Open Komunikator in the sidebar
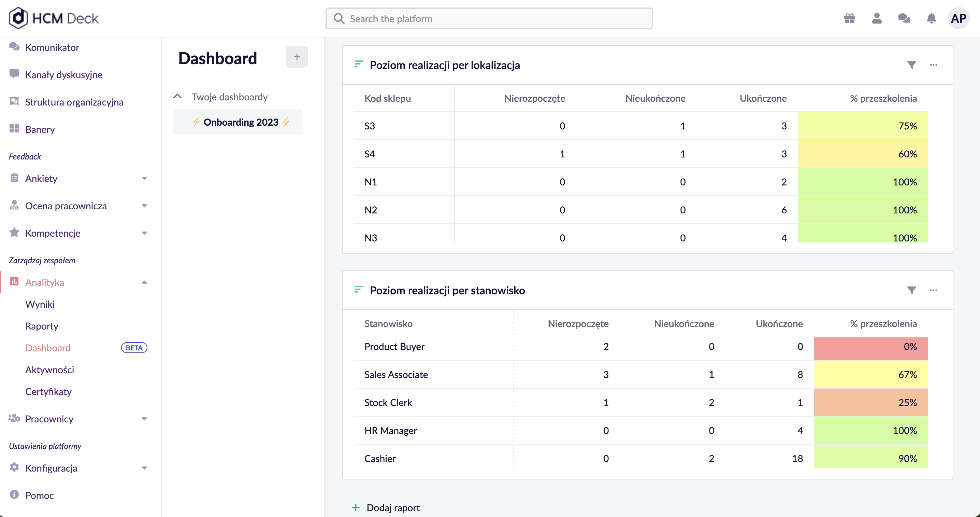 coord(52,47)
